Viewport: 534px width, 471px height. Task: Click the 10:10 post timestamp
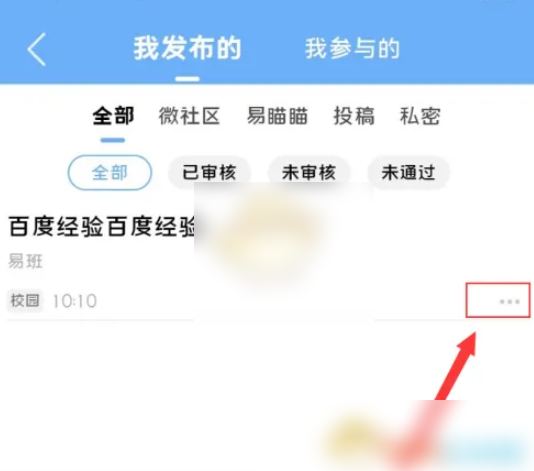(75, 301)
